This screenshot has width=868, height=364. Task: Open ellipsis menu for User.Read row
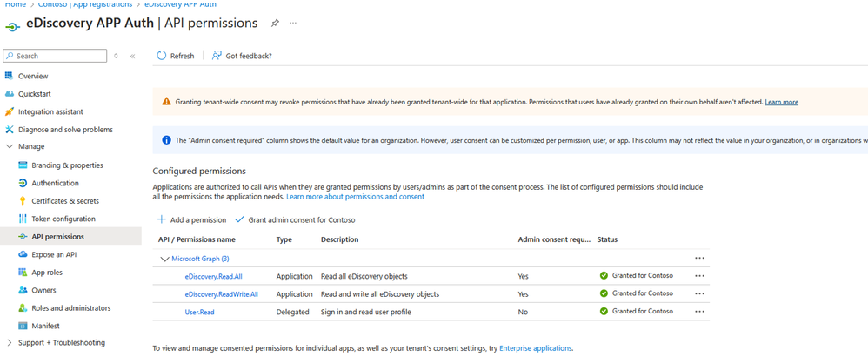point(699,312)
